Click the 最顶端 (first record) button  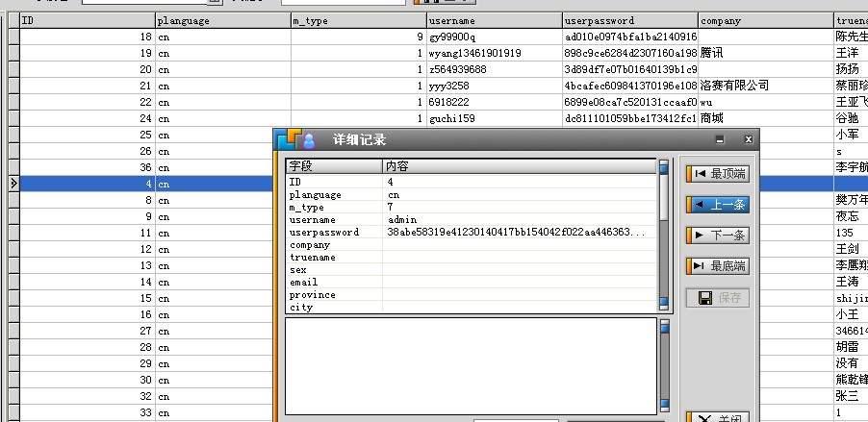[716, 174]
